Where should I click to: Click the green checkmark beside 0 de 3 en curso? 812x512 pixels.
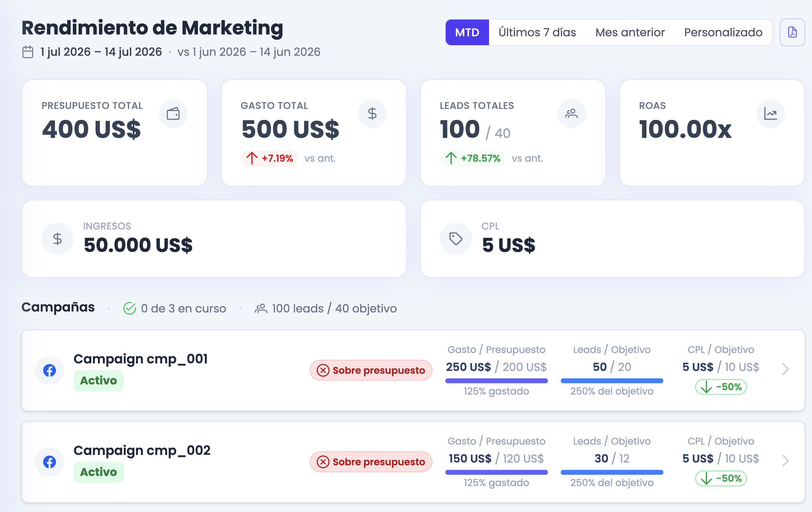pyautogui.click(x=129, y=308)
